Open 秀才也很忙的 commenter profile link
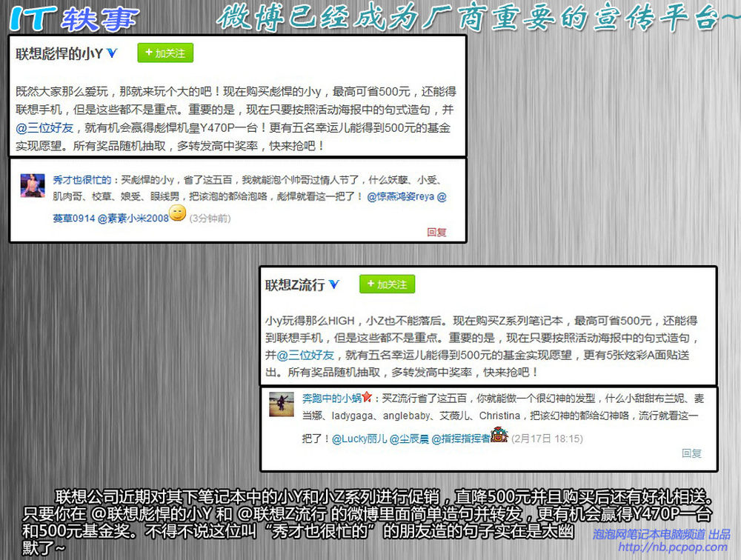Image resolution: width=741 pixels, height=560 pixels. tap(82, 180)
